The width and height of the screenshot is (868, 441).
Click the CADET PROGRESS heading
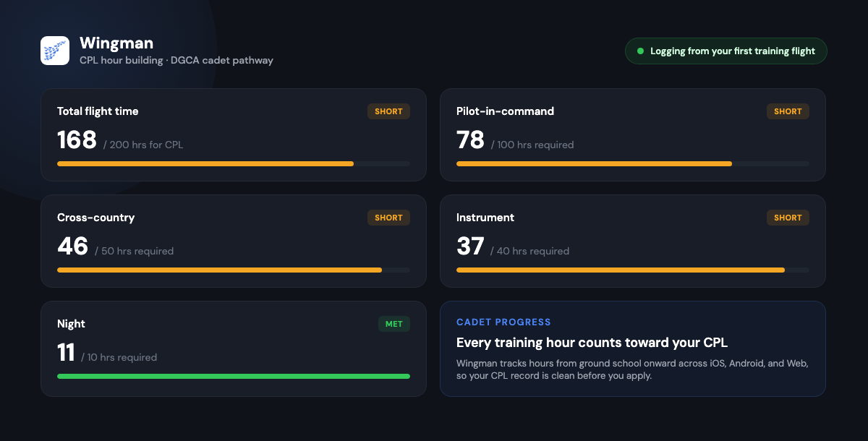coord(503,322)
